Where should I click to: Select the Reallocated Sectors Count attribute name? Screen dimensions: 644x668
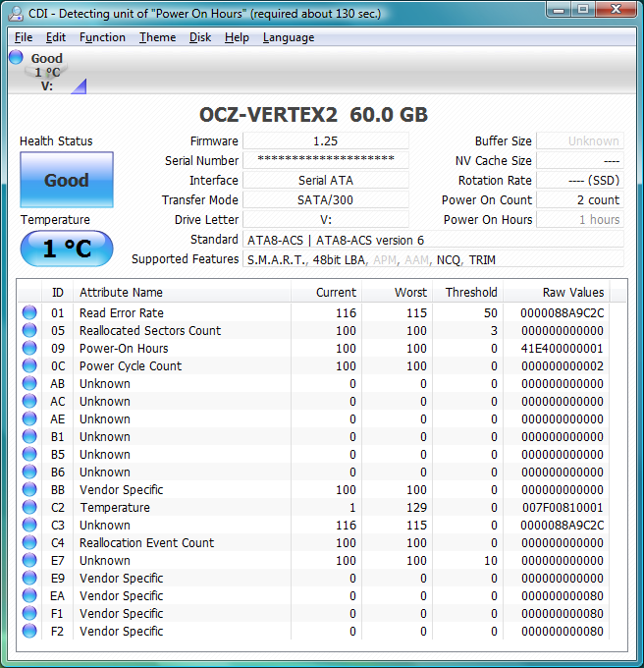[150, 331]
